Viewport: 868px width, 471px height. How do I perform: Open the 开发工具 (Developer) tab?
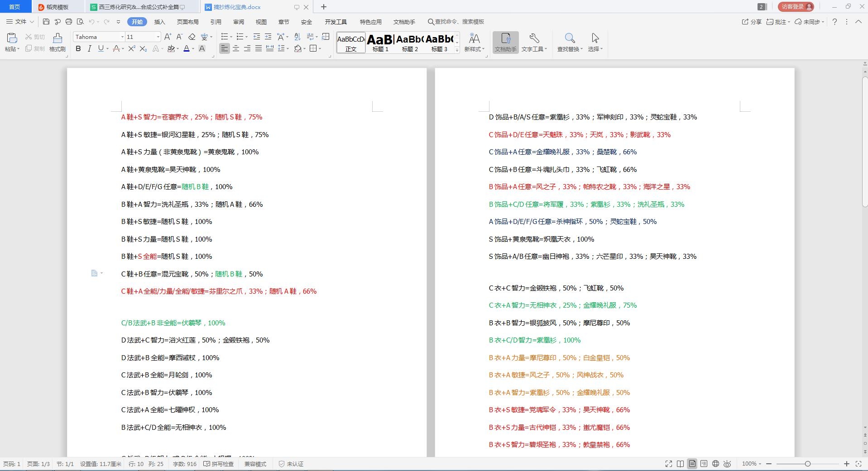click(336, 22)
